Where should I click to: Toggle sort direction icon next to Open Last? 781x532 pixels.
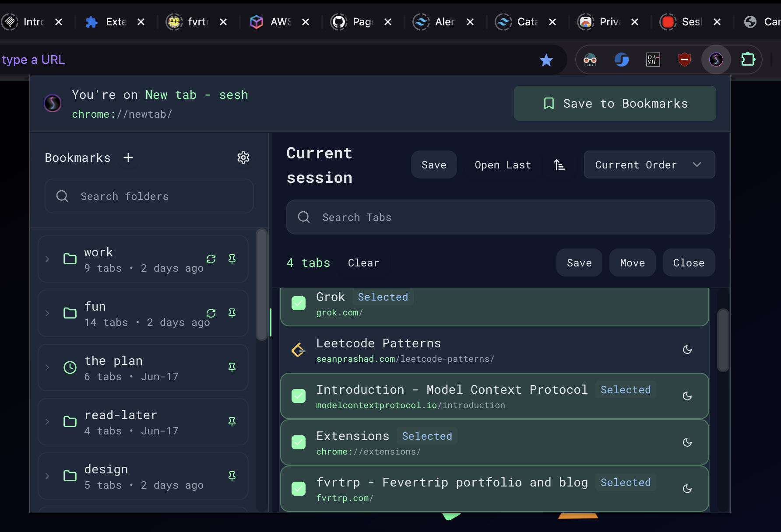559,164
